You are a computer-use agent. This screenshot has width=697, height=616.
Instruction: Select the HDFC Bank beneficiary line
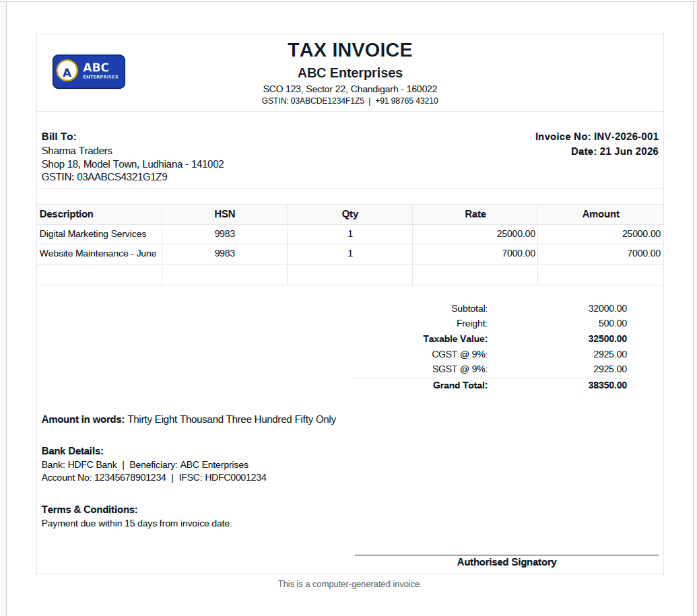(x=145, y=465)
